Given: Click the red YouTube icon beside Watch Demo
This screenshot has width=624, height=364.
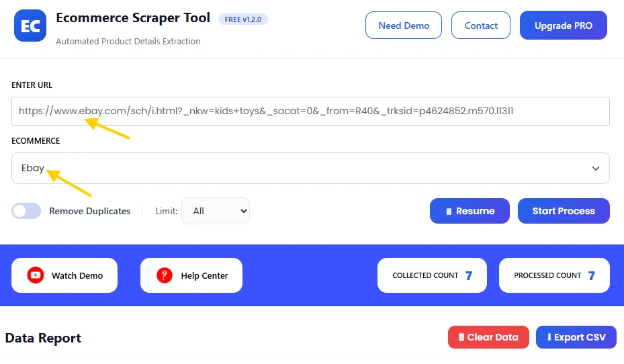Looking at the screenshot, I should click(x=36, y=275).
